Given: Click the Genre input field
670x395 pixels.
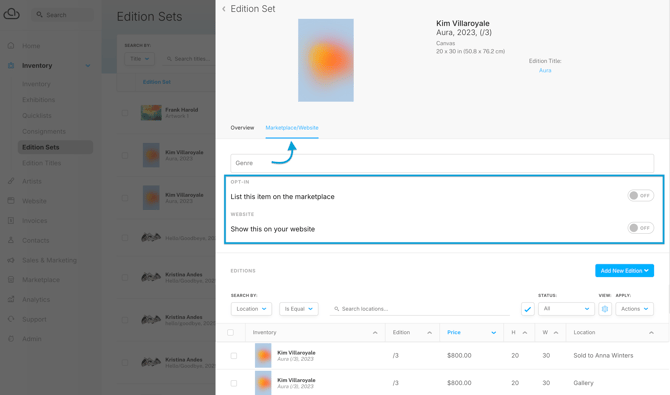Looking at the screenshot, I should (x=442, y=163).
